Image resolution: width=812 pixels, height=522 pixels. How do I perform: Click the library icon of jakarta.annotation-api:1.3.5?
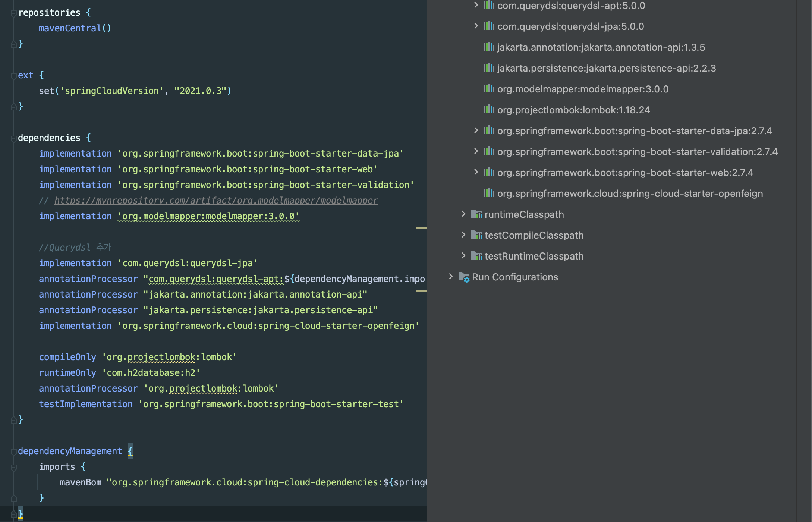click(489, 47)
